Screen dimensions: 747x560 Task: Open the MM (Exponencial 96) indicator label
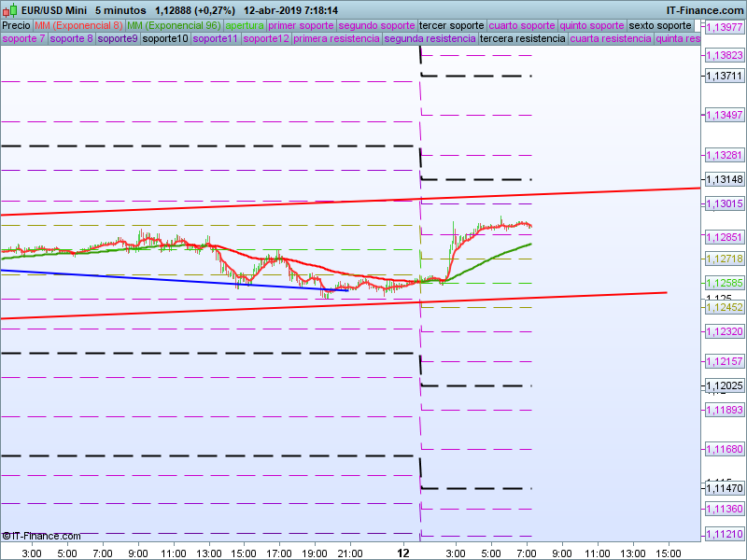[x=175, y=25]
